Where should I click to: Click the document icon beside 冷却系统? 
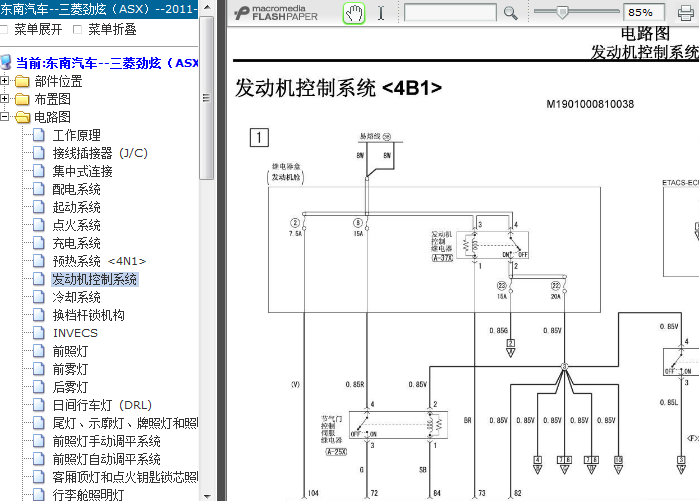(x=39, y=296)
